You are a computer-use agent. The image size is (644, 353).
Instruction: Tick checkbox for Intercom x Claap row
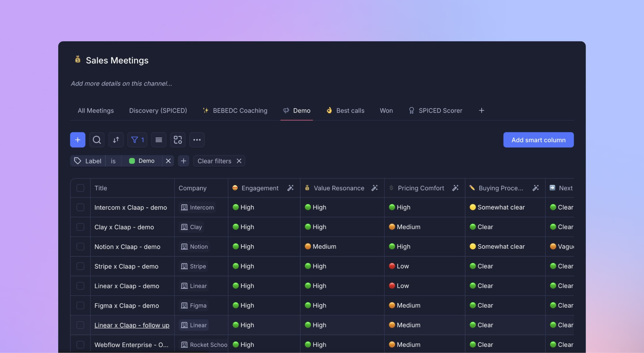coord(80,207)
